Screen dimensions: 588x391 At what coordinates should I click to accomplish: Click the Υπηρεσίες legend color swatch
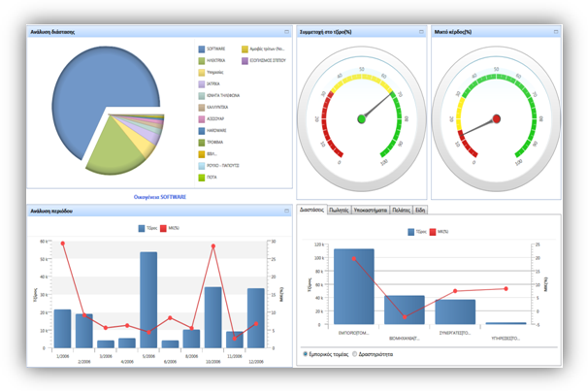click(x=202, y=72)
